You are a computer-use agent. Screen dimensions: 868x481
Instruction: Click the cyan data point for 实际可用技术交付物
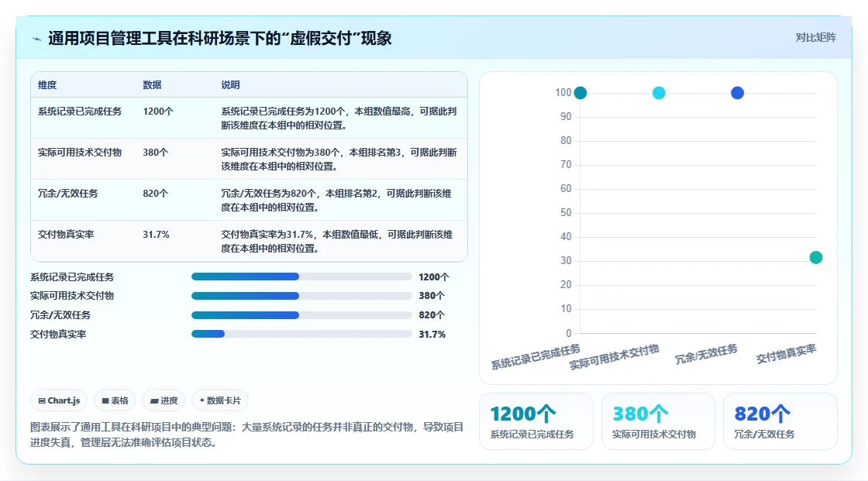pos(659,93)
